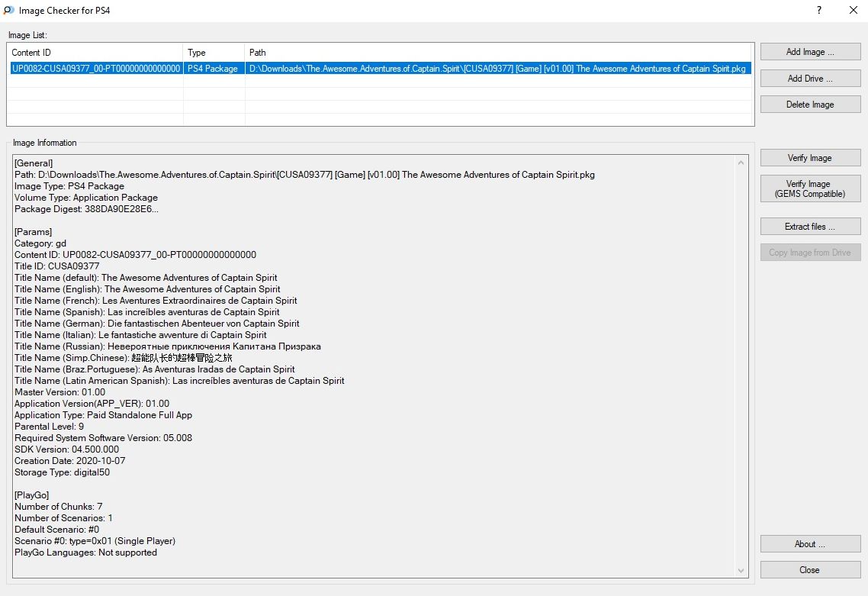Click the Title Name (German) line
868x596 pixels.
[x=156, y=324]
